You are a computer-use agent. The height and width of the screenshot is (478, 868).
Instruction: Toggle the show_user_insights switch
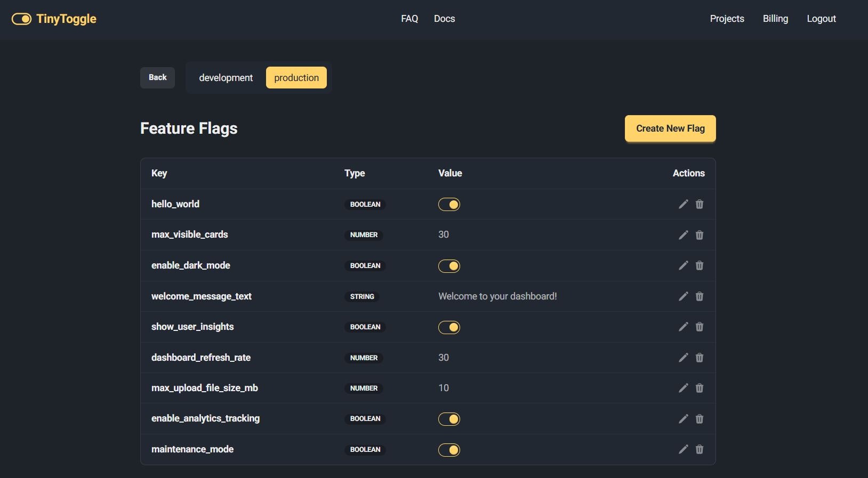pos(449,327)
